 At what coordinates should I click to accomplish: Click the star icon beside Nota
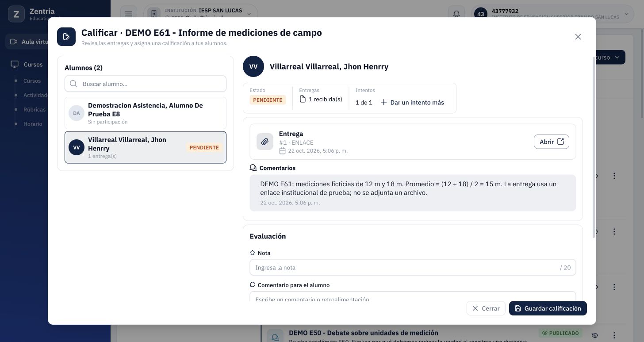click(253, 253)
